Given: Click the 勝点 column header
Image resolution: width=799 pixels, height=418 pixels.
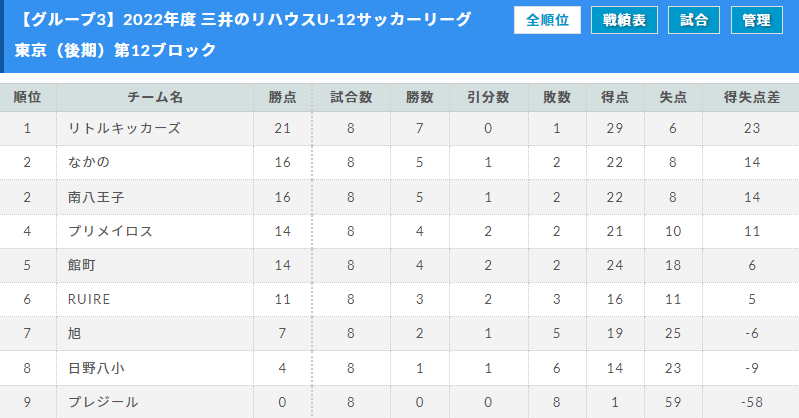Looking at the screenshot, I should click(282, 97).
